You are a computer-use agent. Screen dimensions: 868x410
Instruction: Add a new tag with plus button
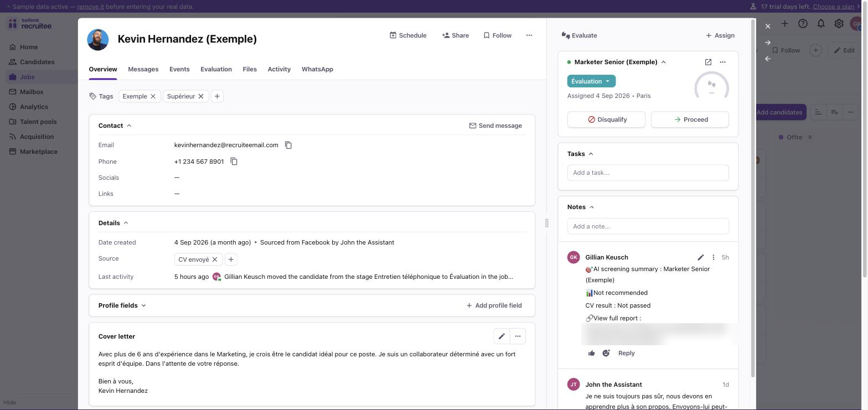coord(217,96)
